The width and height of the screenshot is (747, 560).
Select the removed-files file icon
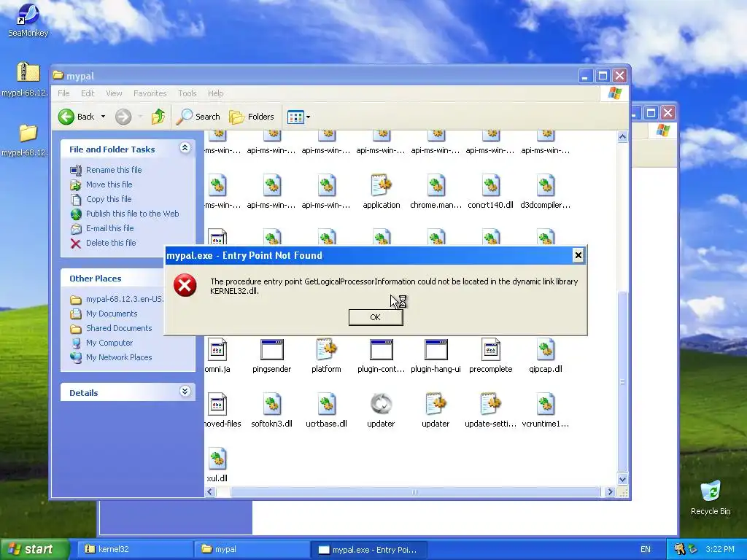click(217, 404)
